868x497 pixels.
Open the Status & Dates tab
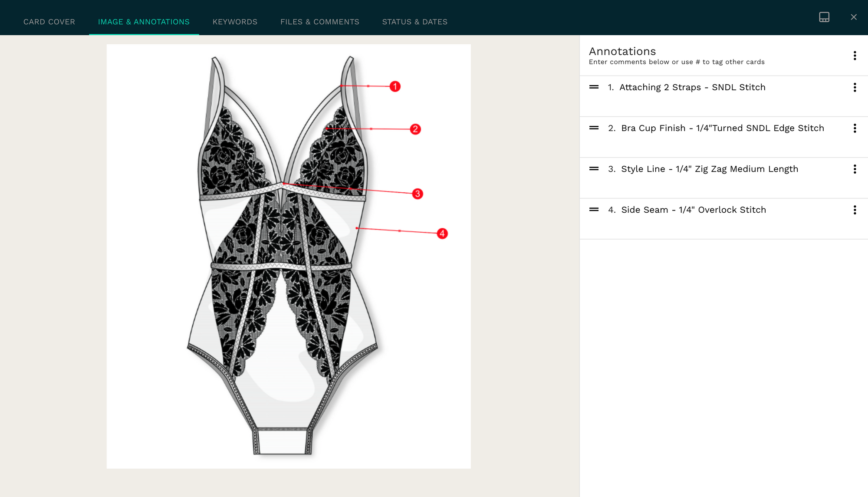(414, 22)
